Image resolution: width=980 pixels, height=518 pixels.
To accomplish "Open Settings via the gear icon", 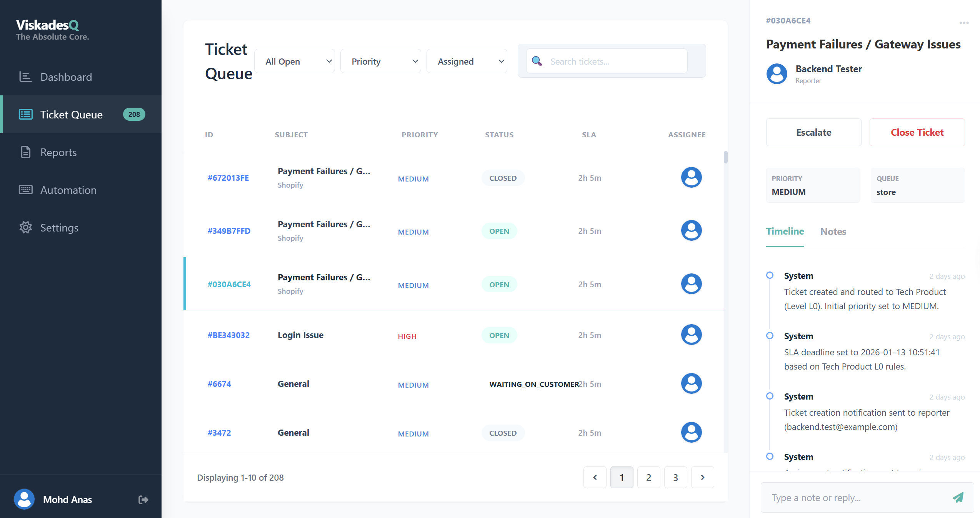I will coord(25,227).
